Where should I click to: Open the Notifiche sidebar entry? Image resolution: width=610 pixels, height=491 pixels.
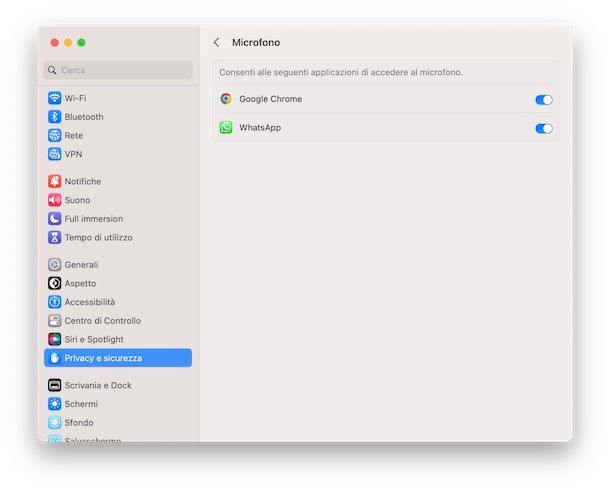[x=83, y=181]
